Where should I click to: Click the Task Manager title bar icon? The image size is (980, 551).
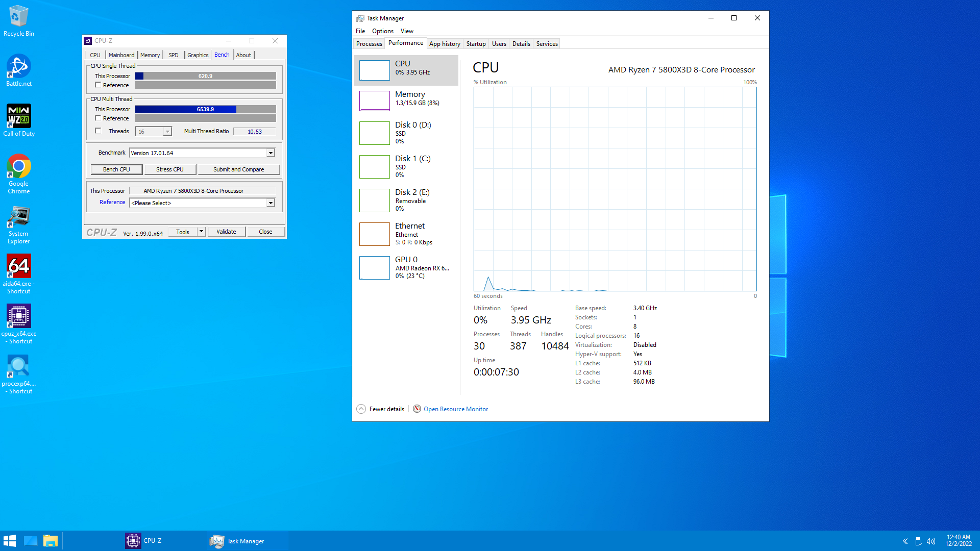pos(360,18)
